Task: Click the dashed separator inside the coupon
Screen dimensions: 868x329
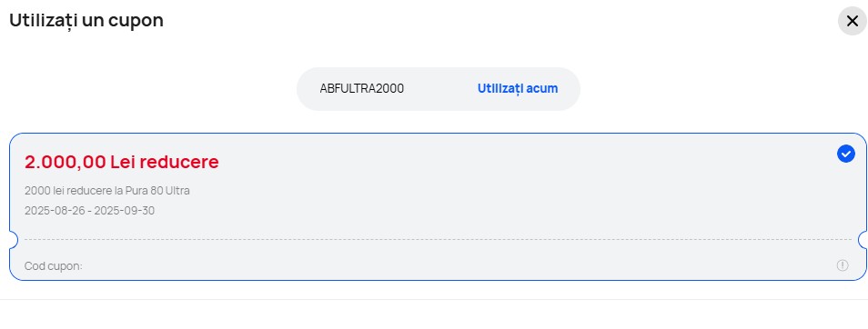Action: (438, 239)
